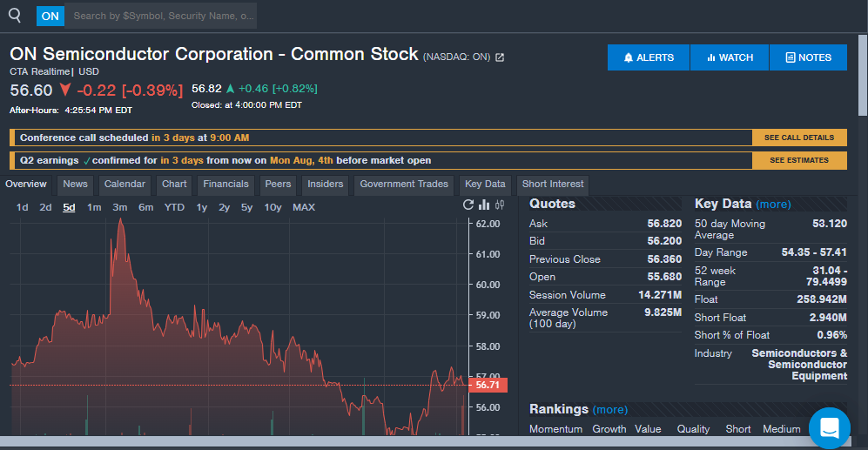Click the closing price 56.82
868x450 pixels.
coord(206,89)
